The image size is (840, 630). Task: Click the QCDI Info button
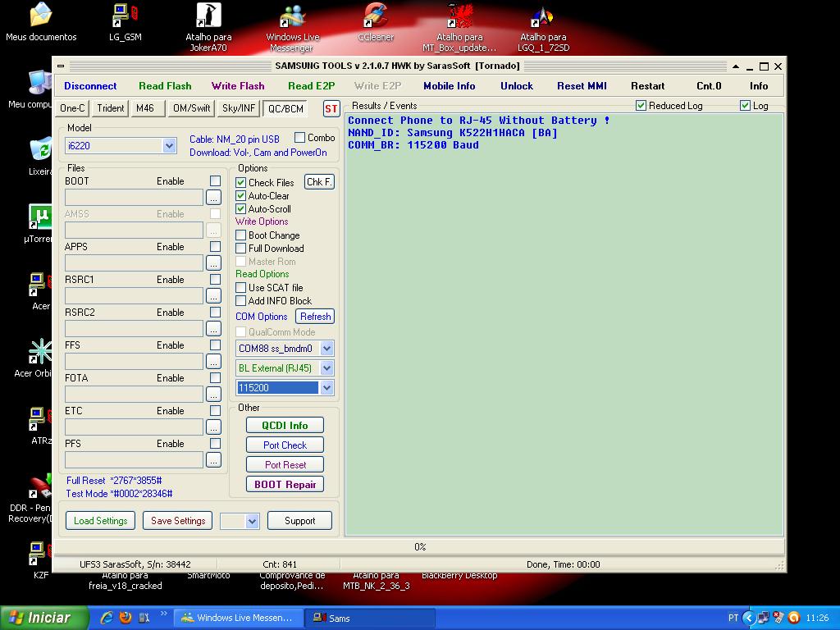285,426
